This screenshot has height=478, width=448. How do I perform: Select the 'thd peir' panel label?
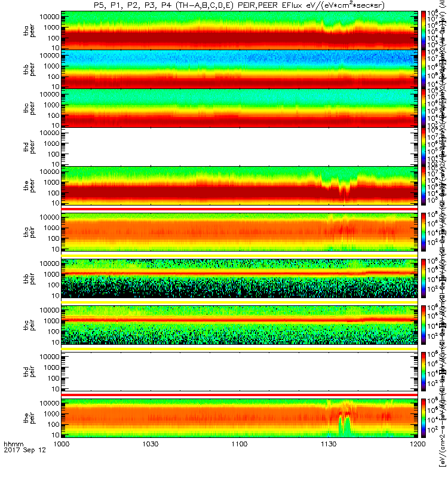click(29, 371)
